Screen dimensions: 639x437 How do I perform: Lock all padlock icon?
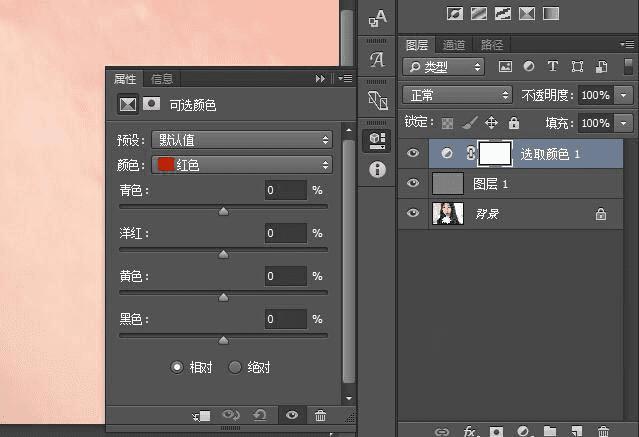pyautogui.click(x=514, y=122)
